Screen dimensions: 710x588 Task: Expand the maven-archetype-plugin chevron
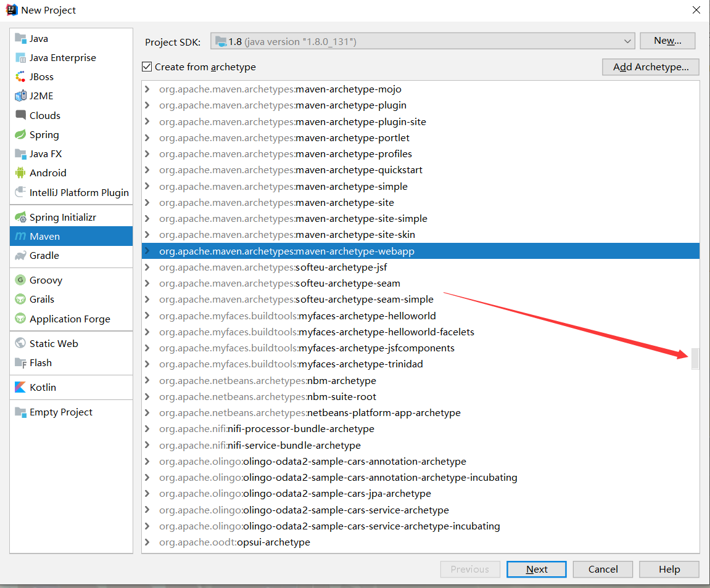click(147, 105)
